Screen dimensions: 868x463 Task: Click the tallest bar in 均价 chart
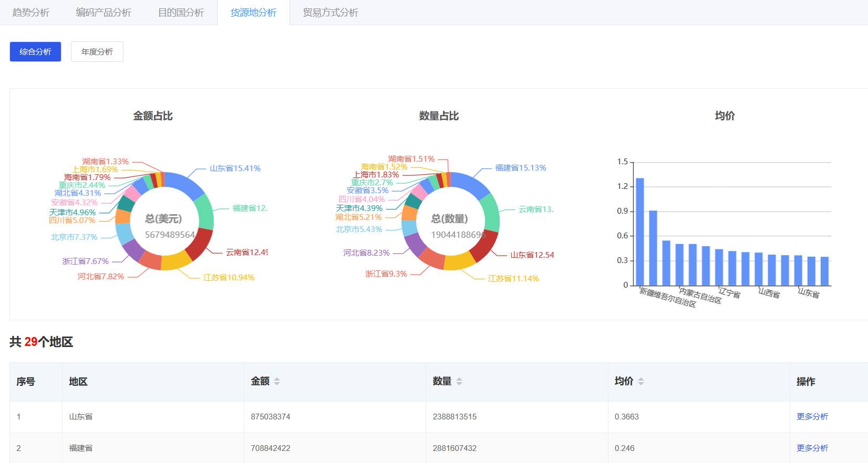640,231
